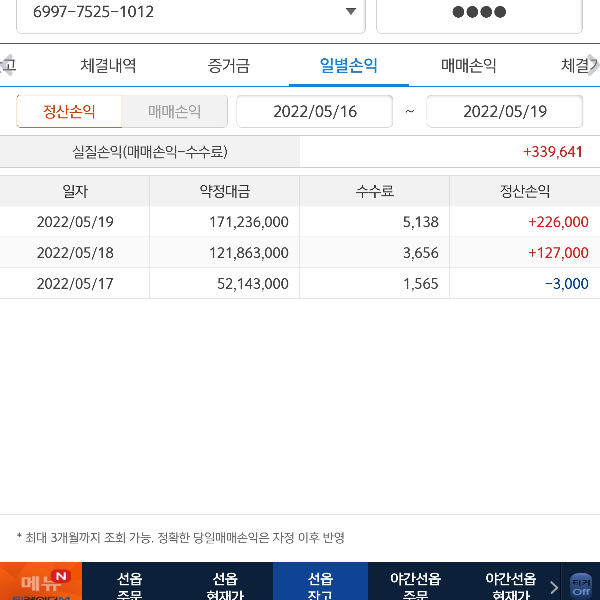Click the account password field
The width and height of the screenshot is (600, 600).
[478, 13]
